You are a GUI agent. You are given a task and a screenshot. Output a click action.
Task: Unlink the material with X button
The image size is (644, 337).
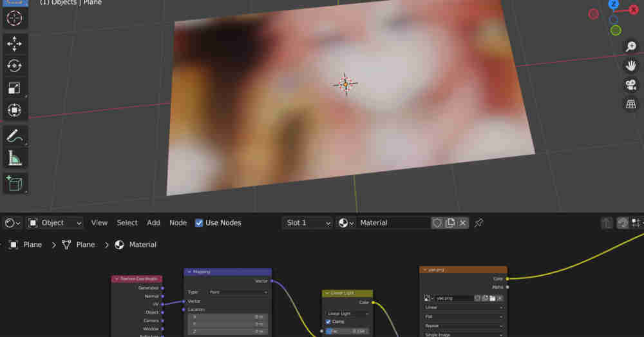462,223
